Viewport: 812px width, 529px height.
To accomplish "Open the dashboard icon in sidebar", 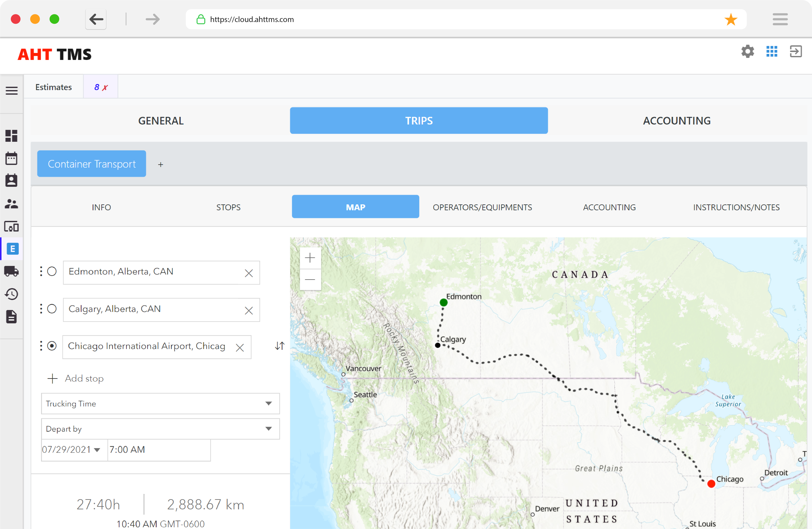I will pos(12,136).
